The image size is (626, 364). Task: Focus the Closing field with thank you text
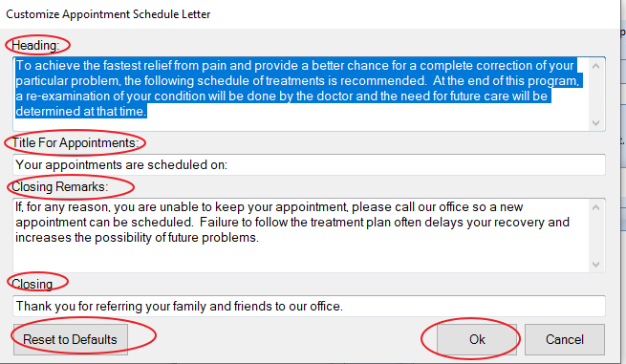(309, 306)
